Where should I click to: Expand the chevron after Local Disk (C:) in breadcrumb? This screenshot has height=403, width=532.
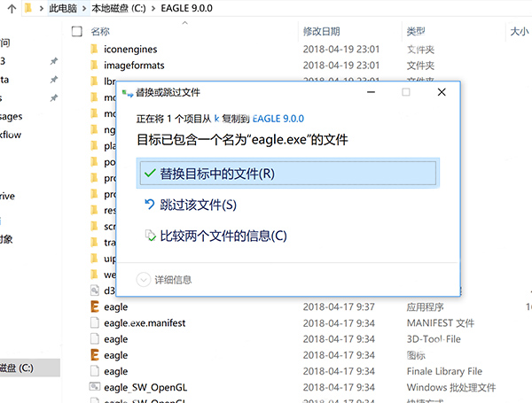pos(153,8)
